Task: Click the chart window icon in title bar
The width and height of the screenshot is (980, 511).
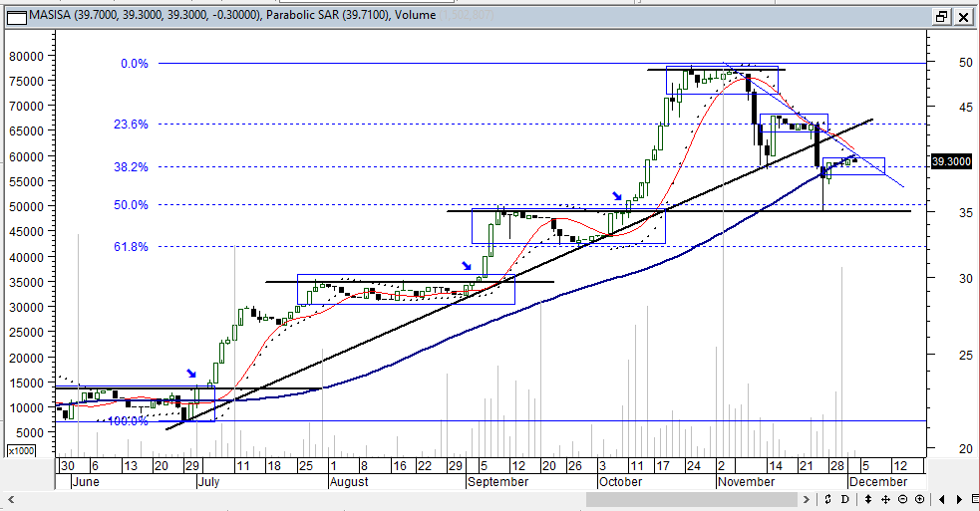Action: (x=14, y=15)
